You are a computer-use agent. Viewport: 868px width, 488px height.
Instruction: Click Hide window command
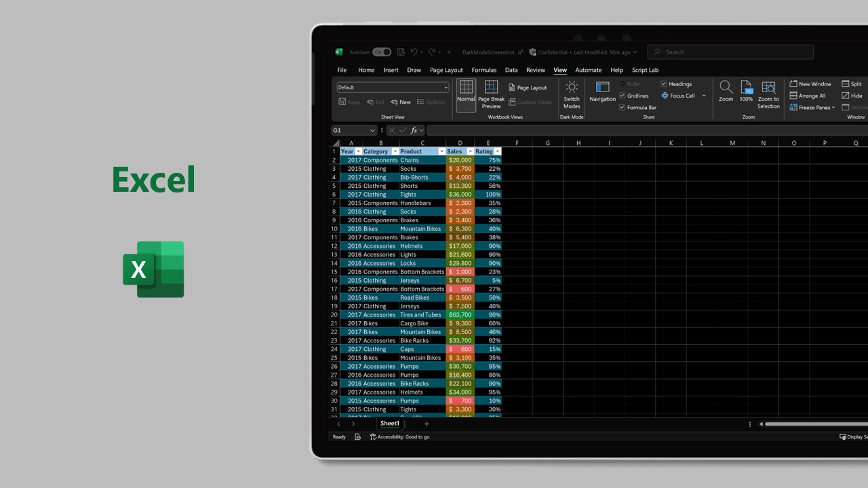tap(852, 96)
